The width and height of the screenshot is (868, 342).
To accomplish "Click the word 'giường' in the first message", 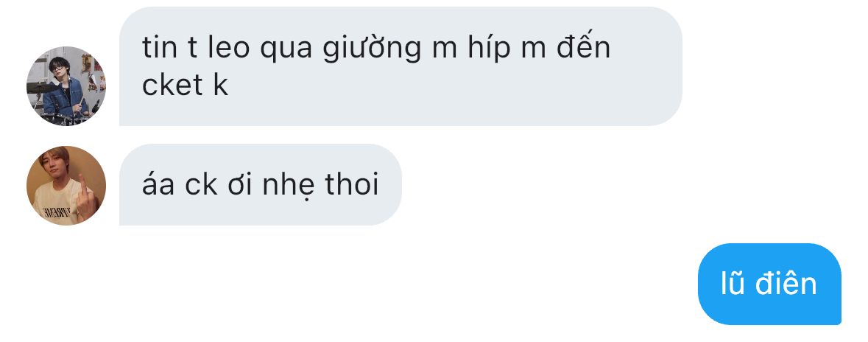I will tap(372, 49).
